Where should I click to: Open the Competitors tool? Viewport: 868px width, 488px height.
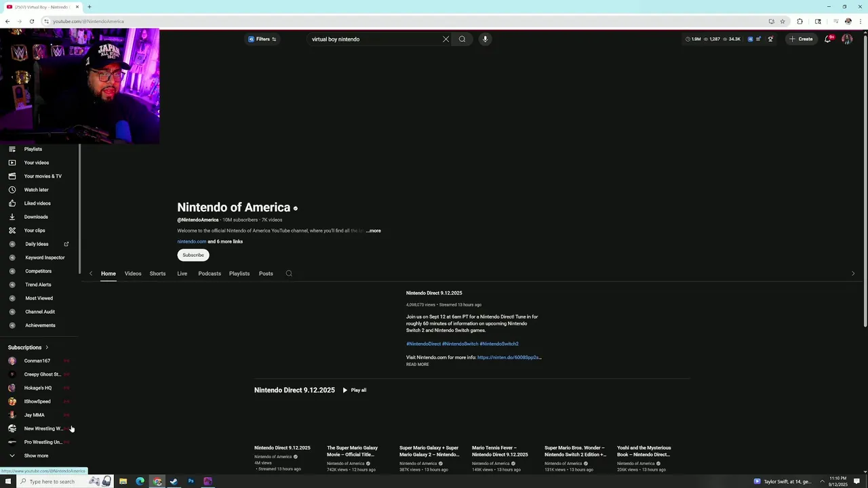[38, 271]
